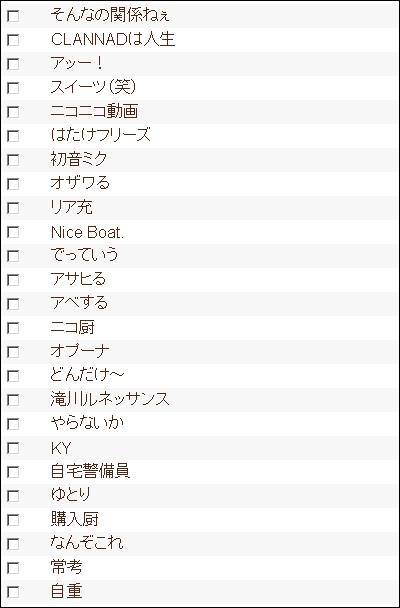Enable the スイーツ(笑) option

coord(13,88)
